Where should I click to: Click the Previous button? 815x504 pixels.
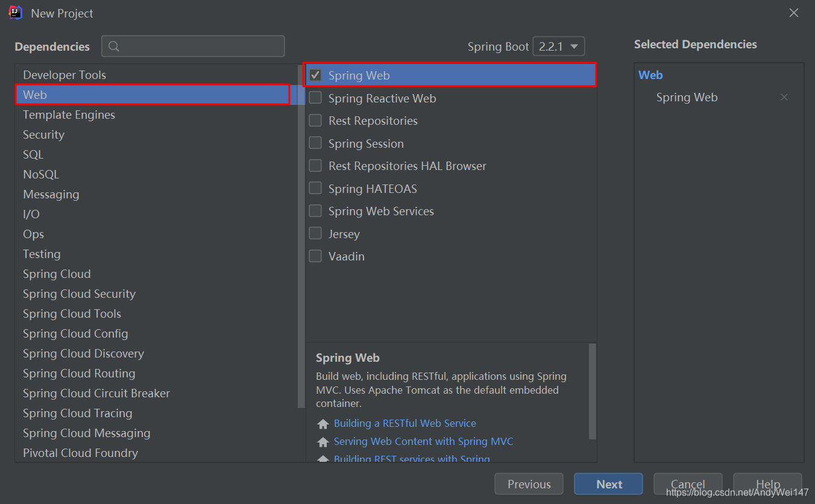point(529,484)
